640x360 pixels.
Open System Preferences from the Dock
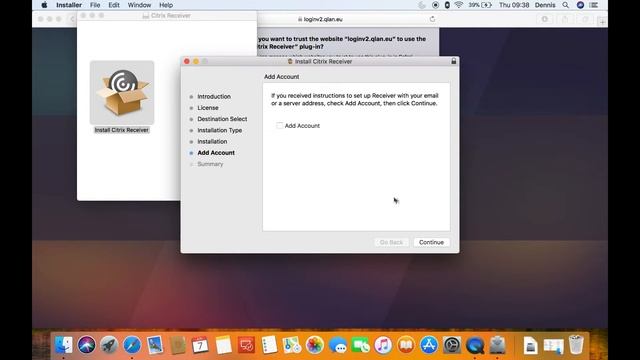pyautogui.click(x=452, y=345)
